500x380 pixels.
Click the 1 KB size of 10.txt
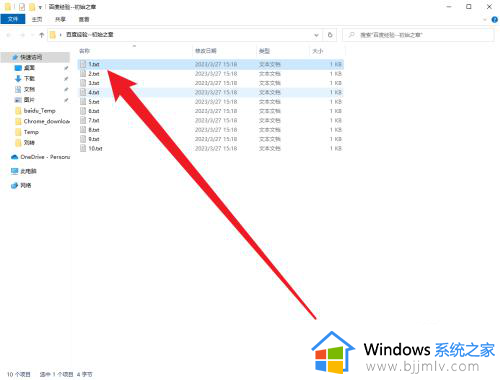click(336, 148)
